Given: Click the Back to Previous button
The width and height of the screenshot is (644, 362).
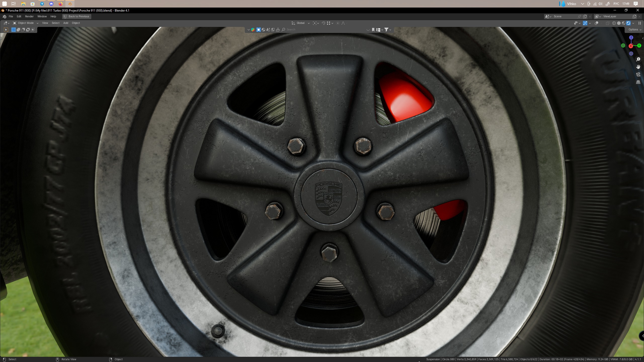Looking at the screenshot, I should click(76, 16).
